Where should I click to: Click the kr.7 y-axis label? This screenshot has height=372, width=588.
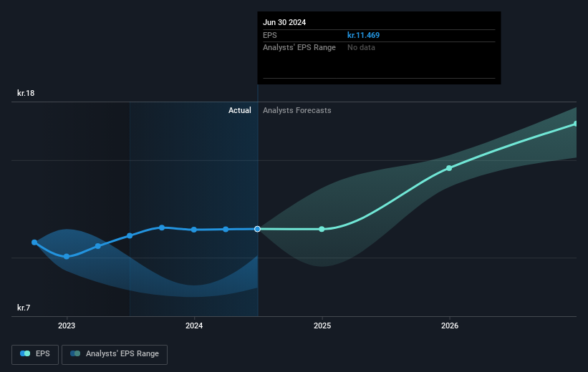pyautogui.click(x=24, y=308)
